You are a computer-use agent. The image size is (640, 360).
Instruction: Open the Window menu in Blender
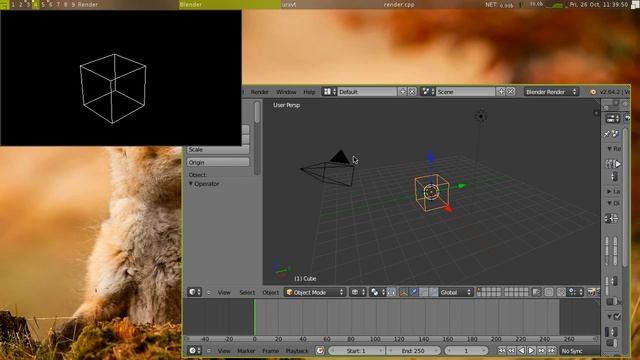point(286,92)
